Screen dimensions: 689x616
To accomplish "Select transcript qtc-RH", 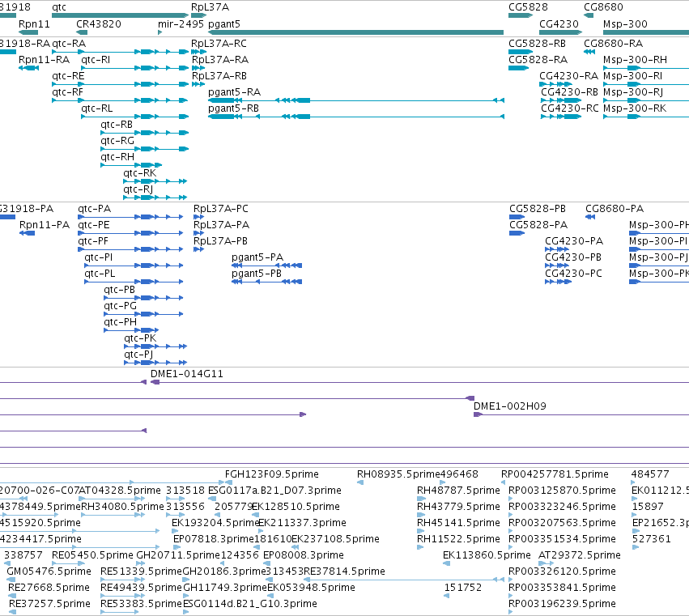I will [131, 165].
